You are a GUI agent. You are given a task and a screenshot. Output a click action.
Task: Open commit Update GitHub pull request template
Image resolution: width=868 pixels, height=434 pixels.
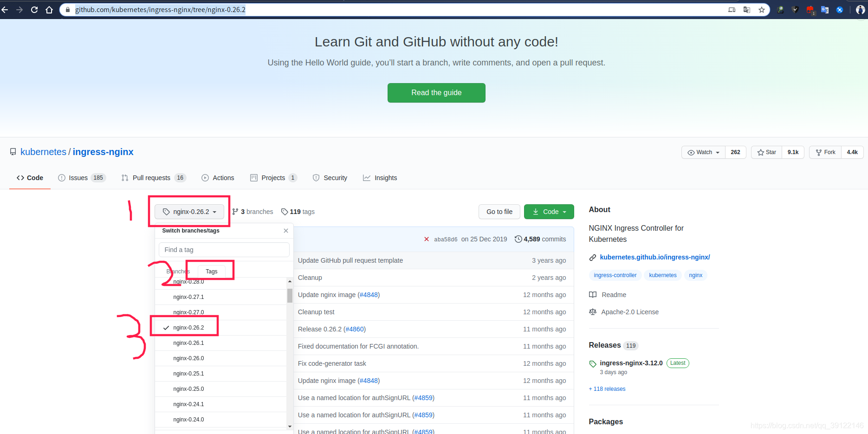click(350, 260)
